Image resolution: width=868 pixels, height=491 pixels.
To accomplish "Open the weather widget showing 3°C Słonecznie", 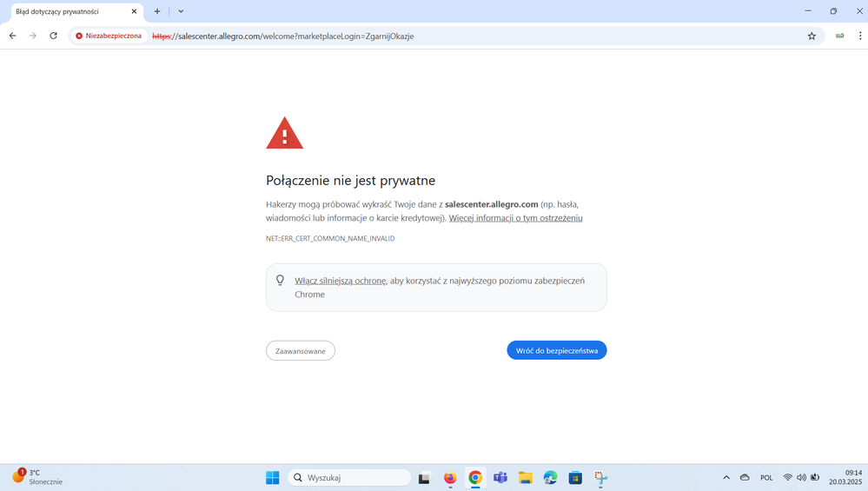I will tap(37, 477).
